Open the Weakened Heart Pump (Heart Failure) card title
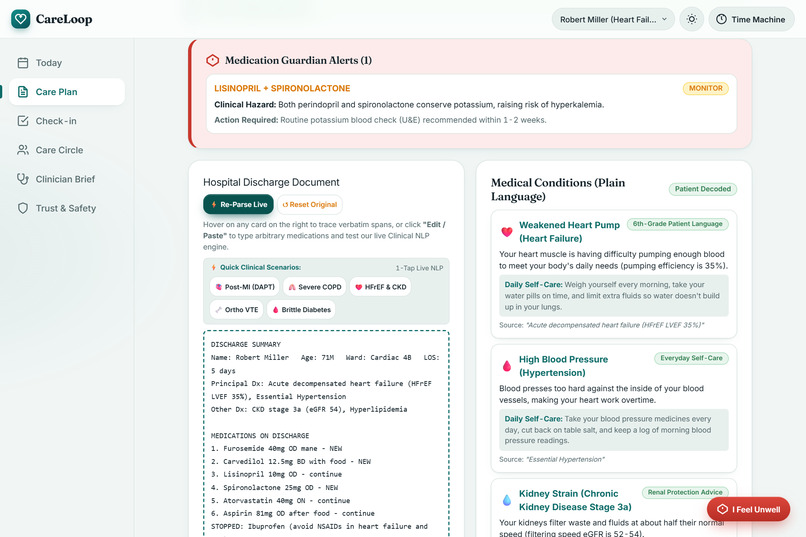The image size is (806, 537). 569,232
